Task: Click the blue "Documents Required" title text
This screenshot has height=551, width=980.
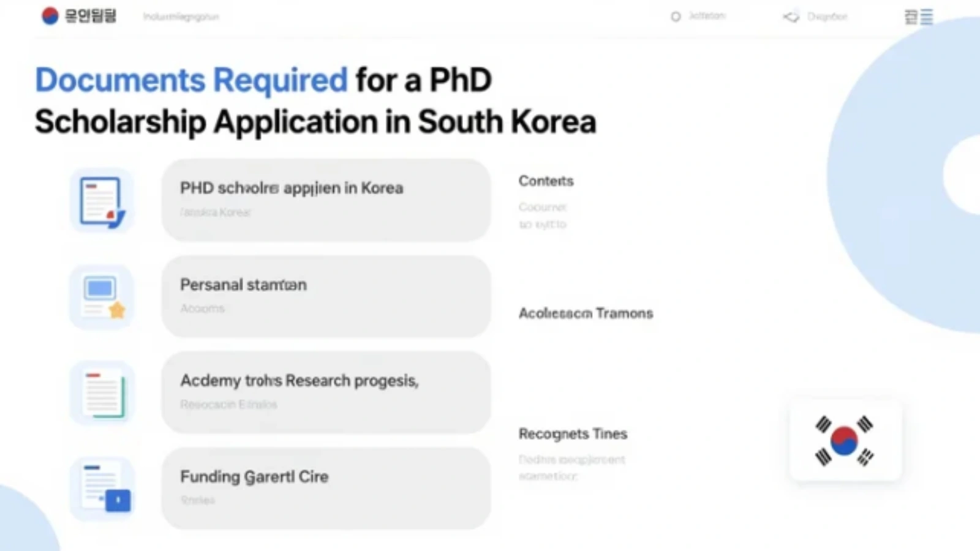Action: 191,80
